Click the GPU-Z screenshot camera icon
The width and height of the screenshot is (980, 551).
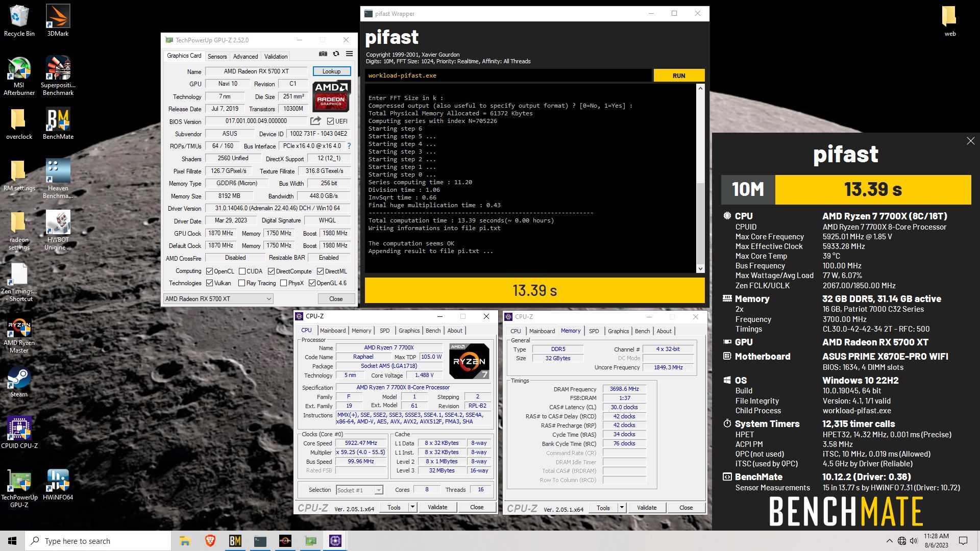click(x=323, y=54)
